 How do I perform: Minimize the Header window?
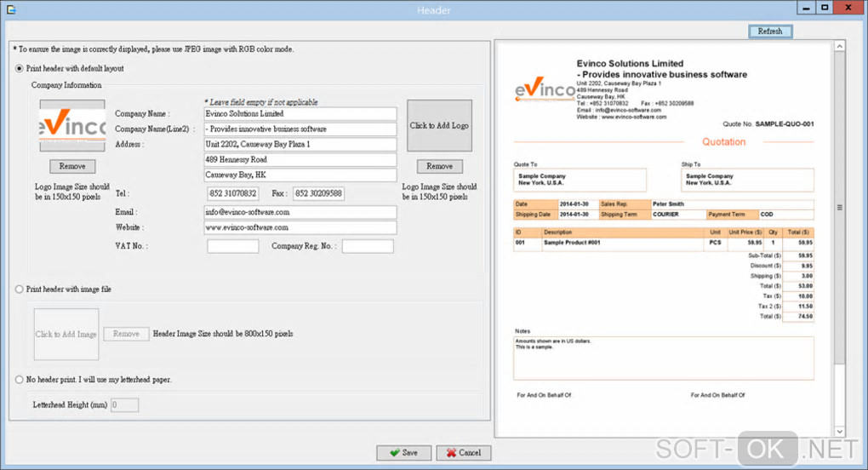click(806, 8)
